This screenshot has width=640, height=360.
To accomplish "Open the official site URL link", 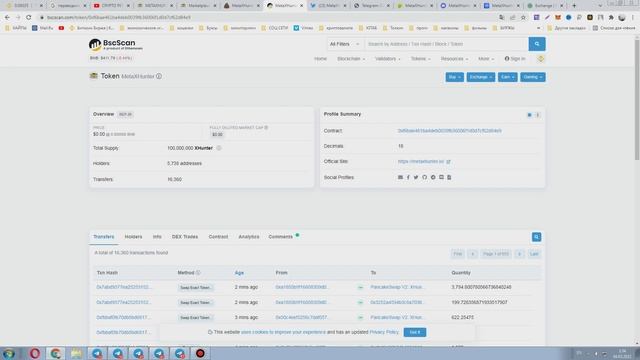I will 421,162.
